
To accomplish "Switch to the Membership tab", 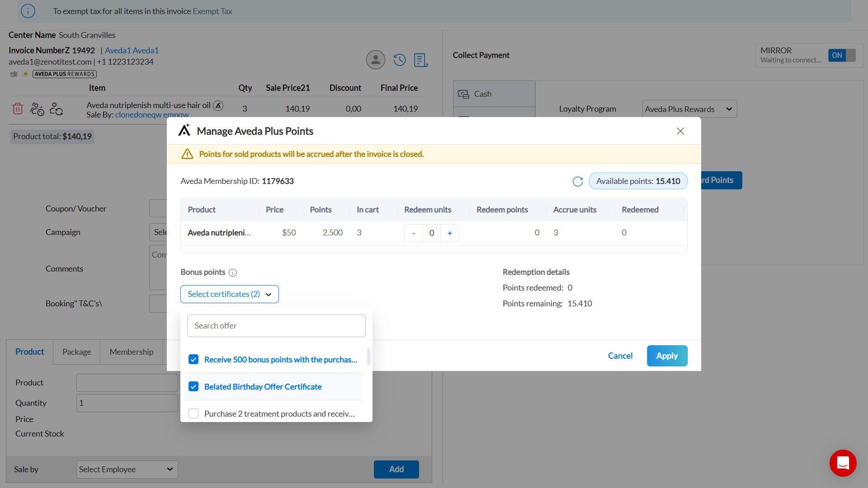I will click(132, 352).
